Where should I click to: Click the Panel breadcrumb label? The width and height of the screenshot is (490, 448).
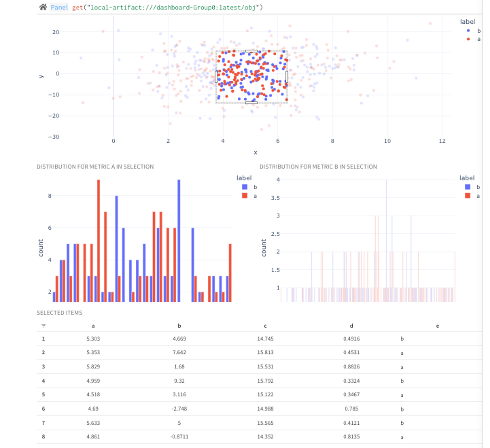(59, 7)
